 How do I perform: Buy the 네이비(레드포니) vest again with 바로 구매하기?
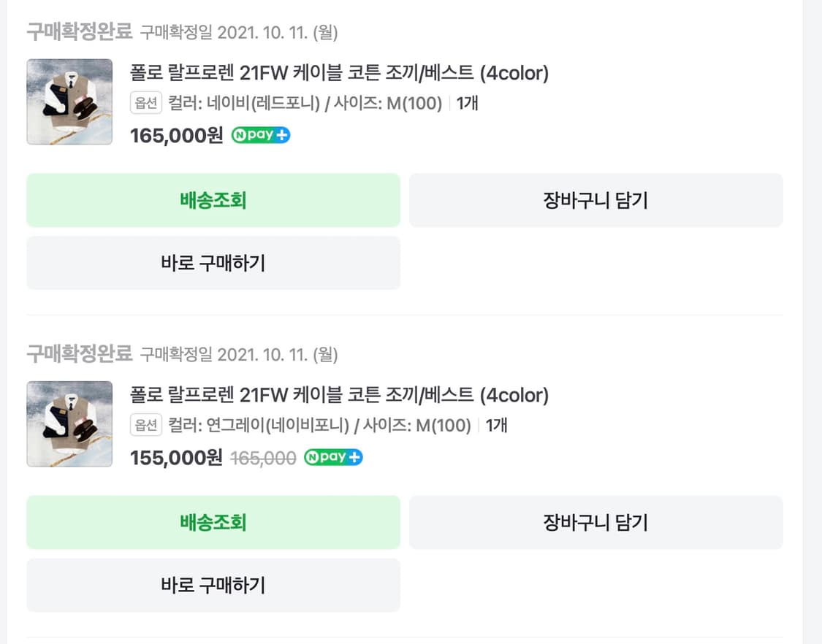click(x=213, y=263)
